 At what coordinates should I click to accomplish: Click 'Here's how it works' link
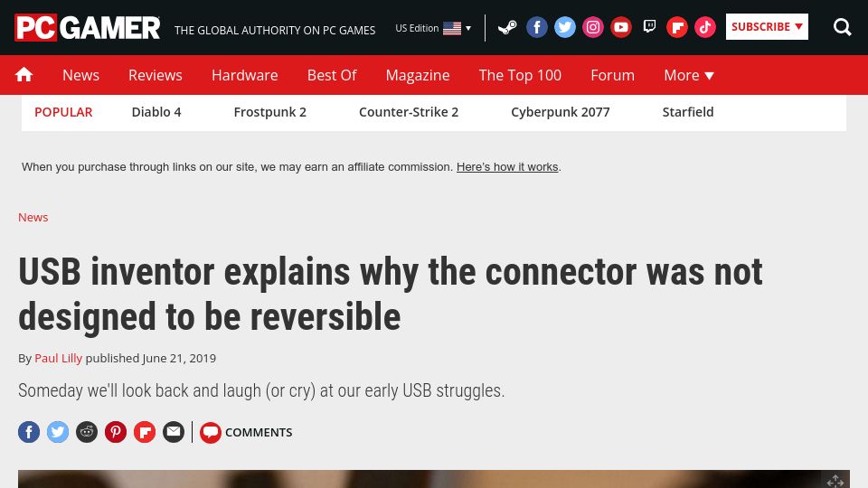pyautogui.click(x=507, y=167)
